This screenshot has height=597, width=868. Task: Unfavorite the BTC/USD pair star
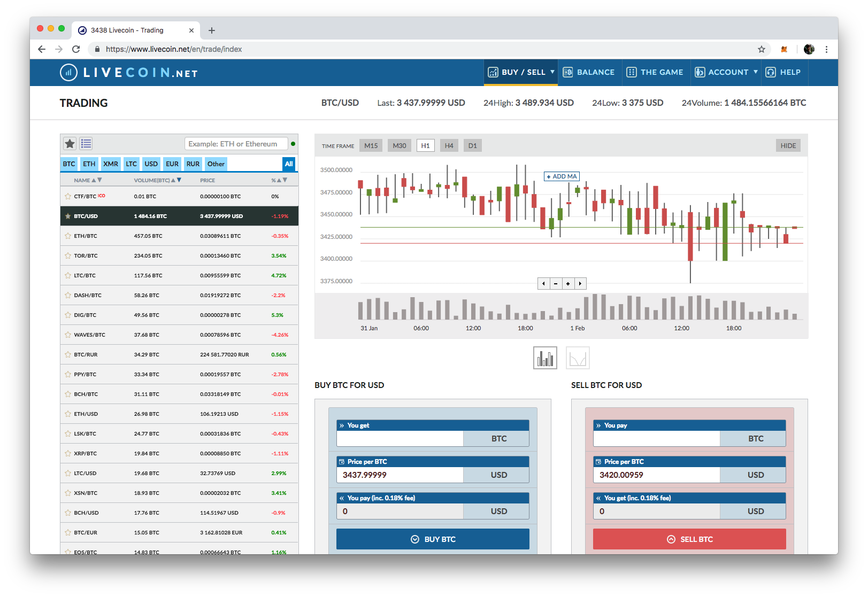(68, 216)
